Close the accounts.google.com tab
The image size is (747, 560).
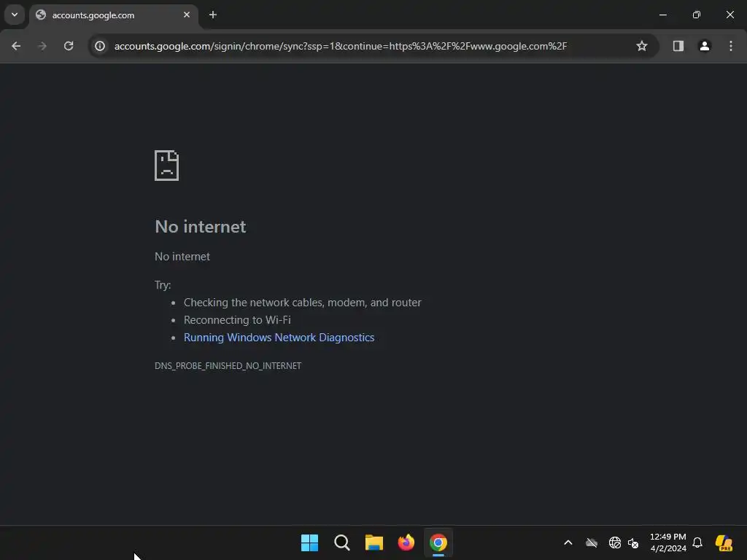point(187,15)
